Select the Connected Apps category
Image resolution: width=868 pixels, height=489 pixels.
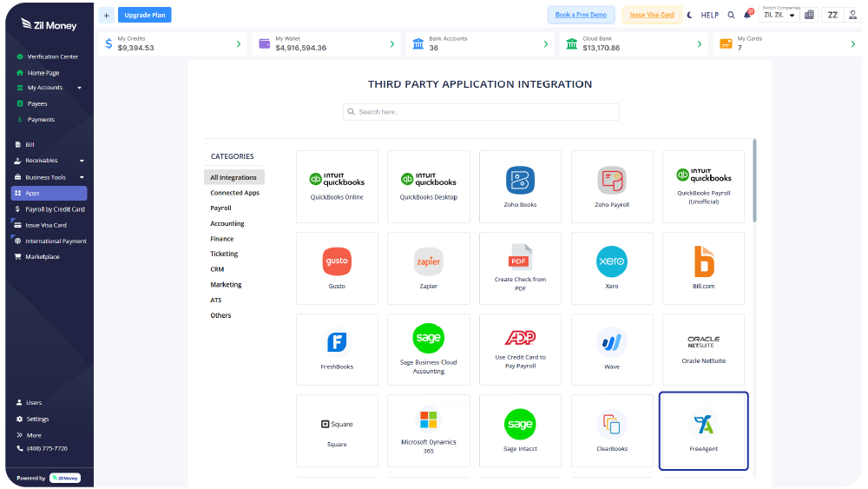[x=234, y=193]
